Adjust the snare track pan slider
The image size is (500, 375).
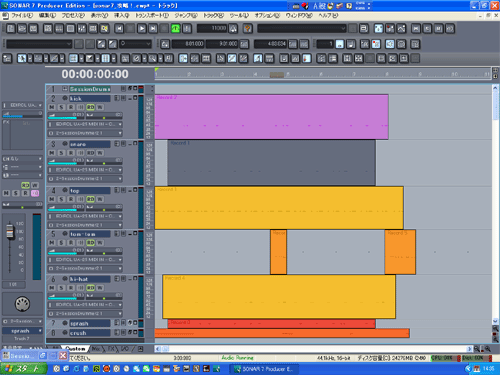pyautogui.click(x=104, y=162)
